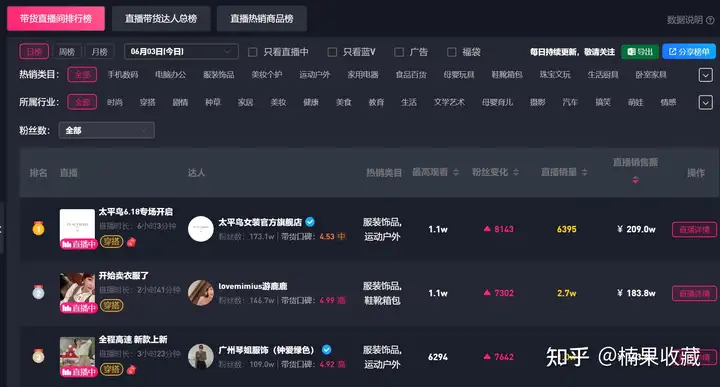Sort by 最高观看 using its sort arrows
This screenshot has width=720, height=387.
(x=456, y=172)
